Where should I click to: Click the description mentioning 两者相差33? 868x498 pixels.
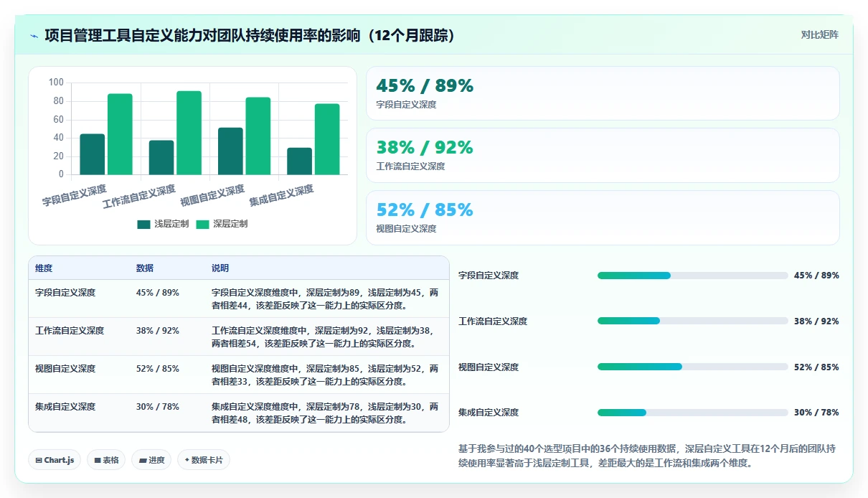pyautogui.click(x=326, y=375)
